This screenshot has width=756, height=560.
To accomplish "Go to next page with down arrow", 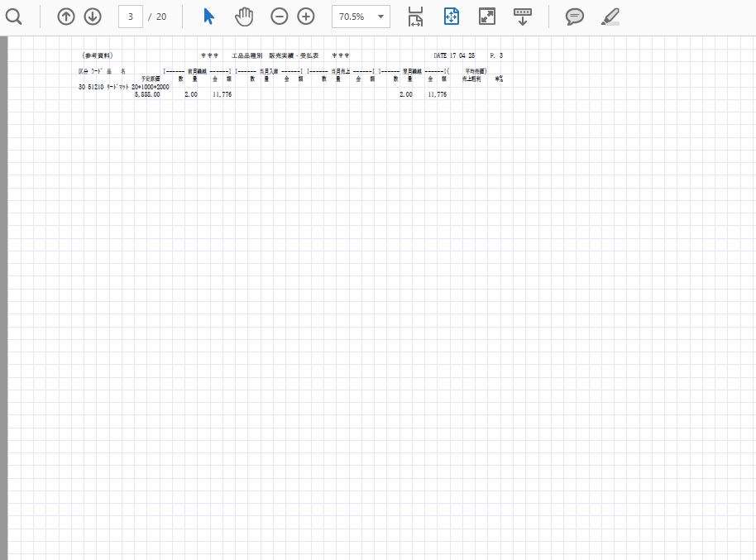I will pos(93,17).
